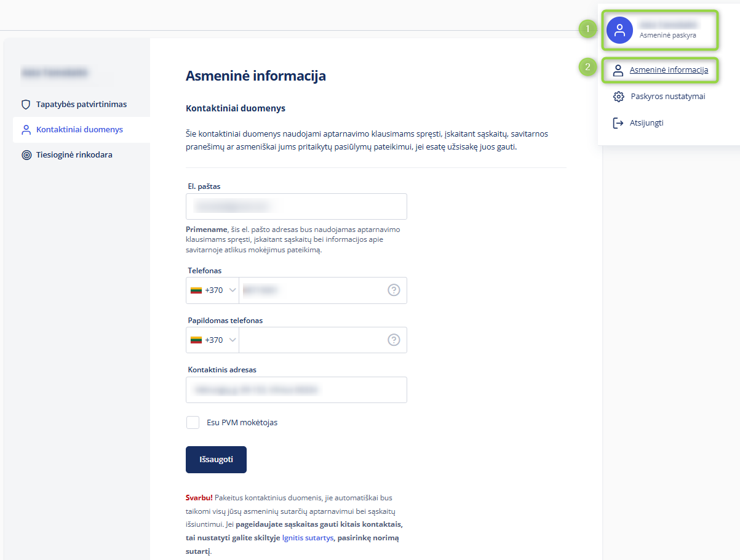Screen dimensions: 740x560
Task: Choose Atsijungti in the account menu
Action: coord(646,123)
